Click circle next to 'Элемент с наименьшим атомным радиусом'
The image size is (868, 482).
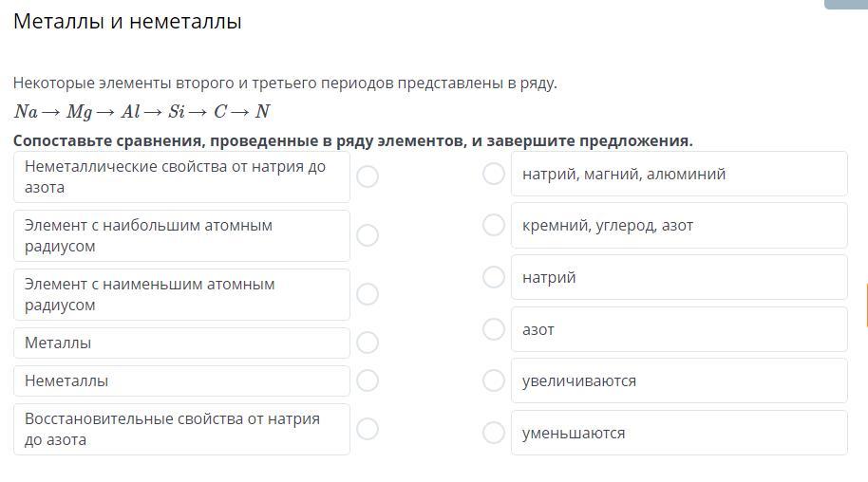click(x=368, y=294)
